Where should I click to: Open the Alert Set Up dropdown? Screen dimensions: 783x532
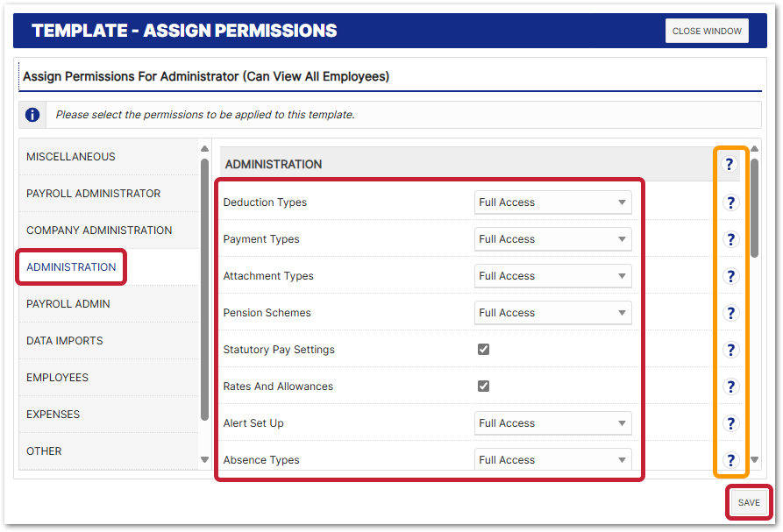click(552, 423)
